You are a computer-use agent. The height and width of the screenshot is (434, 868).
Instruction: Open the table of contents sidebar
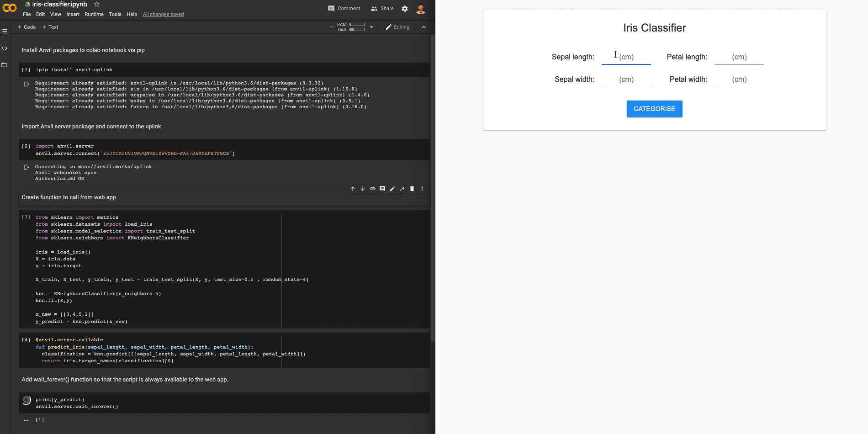click(5, 31)
